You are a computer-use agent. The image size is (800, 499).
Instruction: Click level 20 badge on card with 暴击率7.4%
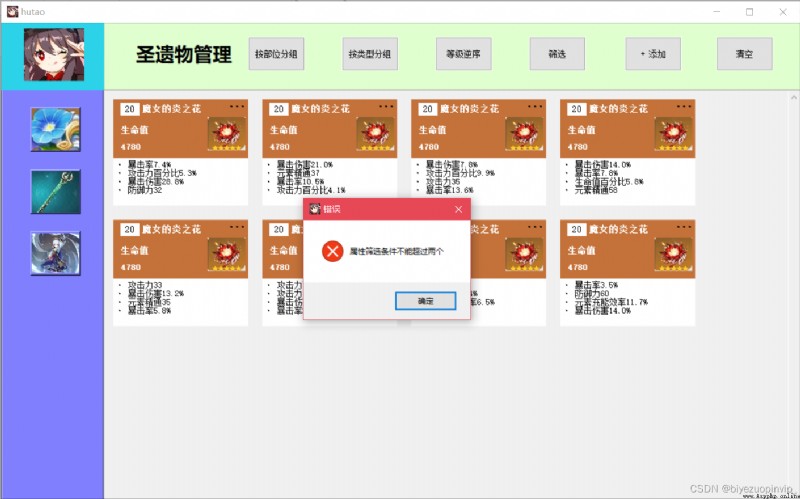point(130,109)
